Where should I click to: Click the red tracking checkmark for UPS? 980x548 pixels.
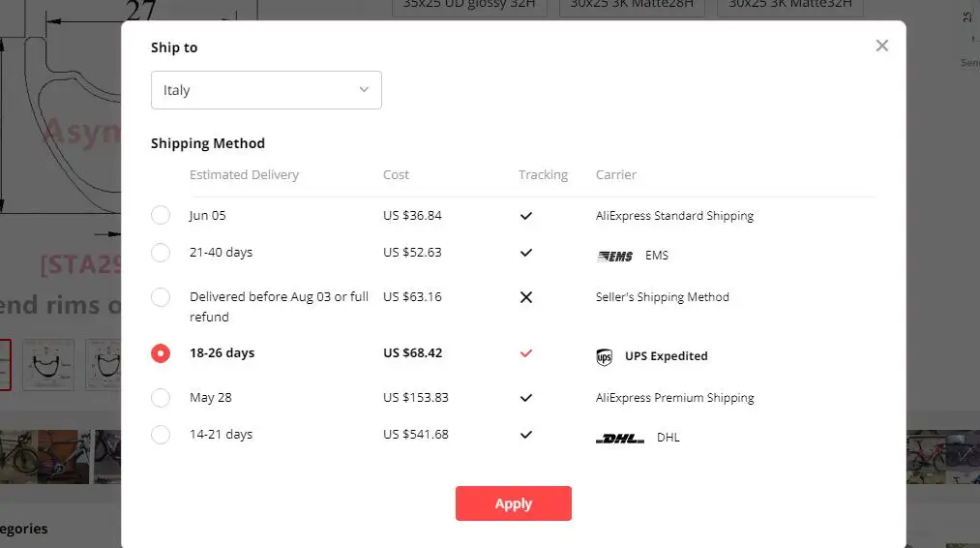pos(526,353)
